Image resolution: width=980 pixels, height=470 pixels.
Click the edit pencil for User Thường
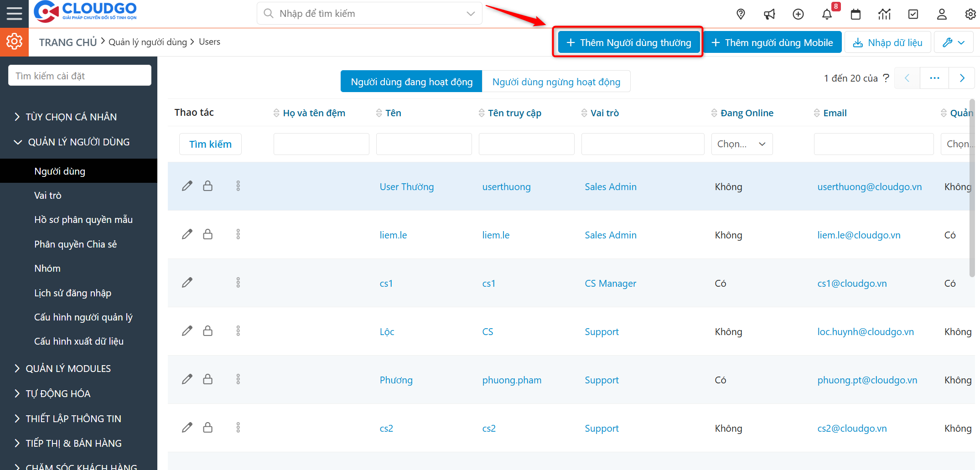pyautogui.click(x=187, y=186)
